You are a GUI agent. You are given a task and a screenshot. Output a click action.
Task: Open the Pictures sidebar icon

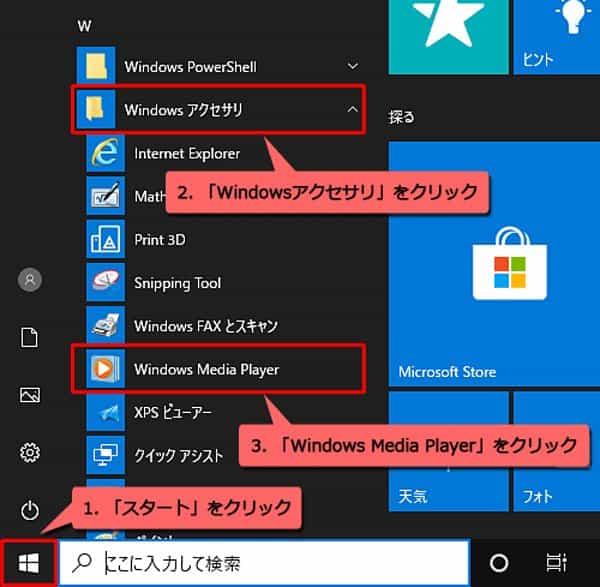29,395
